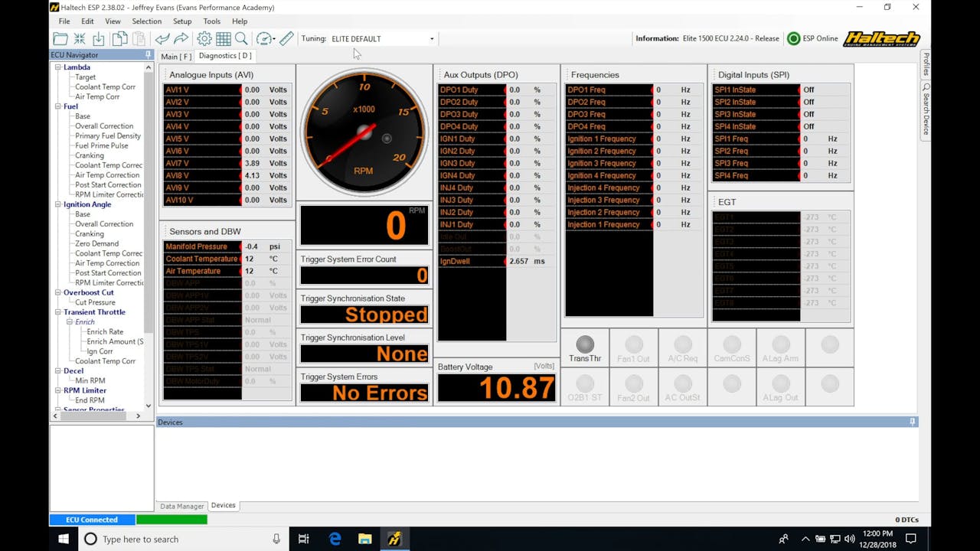The image size is (980, 551).
Task: Click the redo arrow icon
Action: (x=181, y=39)
